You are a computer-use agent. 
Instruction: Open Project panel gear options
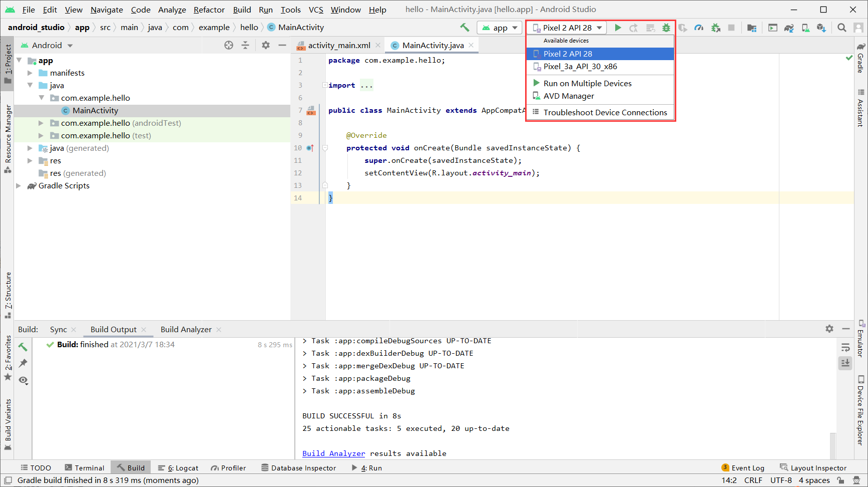point(266,45)
